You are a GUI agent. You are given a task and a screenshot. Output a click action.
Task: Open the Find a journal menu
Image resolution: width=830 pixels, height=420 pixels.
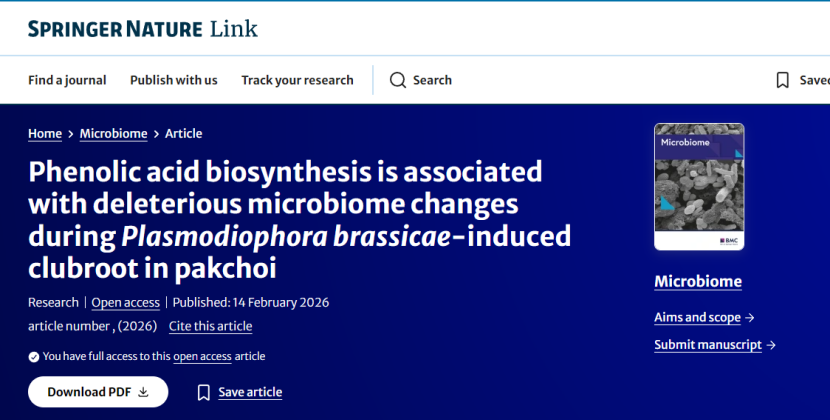click(x=67, y=80)
